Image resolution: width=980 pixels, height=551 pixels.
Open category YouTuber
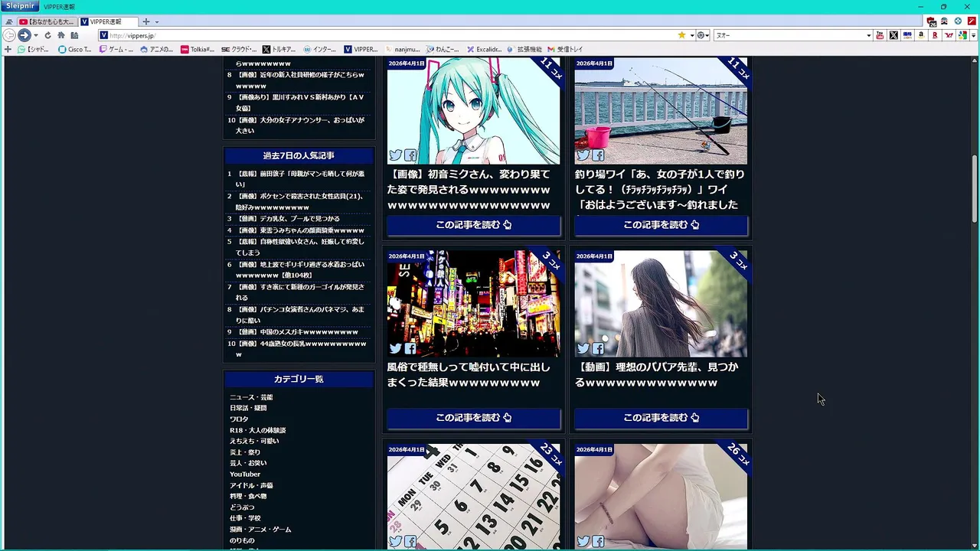coord(245,474)
